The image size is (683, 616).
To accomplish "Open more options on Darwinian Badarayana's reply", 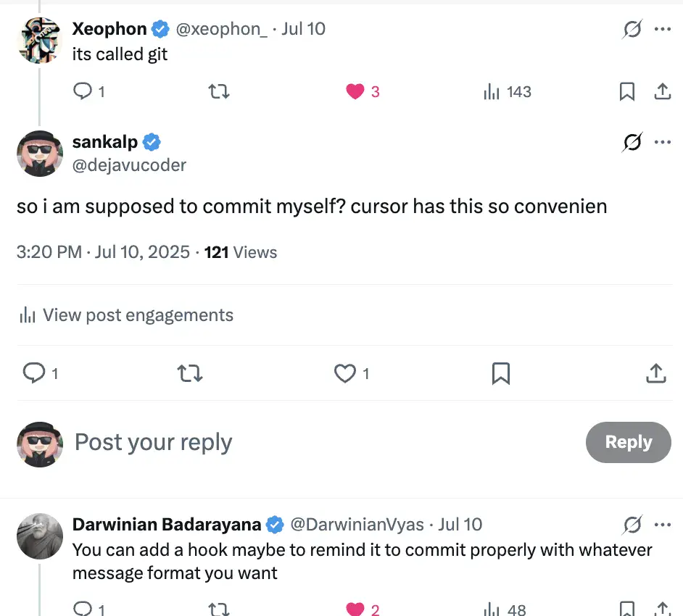I will (x=662, y=525).
